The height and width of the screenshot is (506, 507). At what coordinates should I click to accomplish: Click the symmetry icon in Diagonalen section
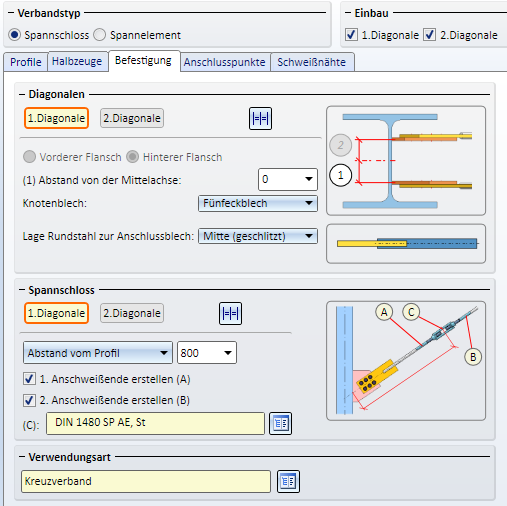[x=260, y=118]
